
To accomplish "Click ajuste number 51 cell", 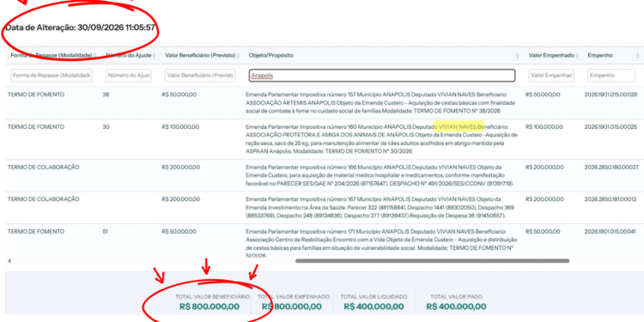I will [105, 232].
